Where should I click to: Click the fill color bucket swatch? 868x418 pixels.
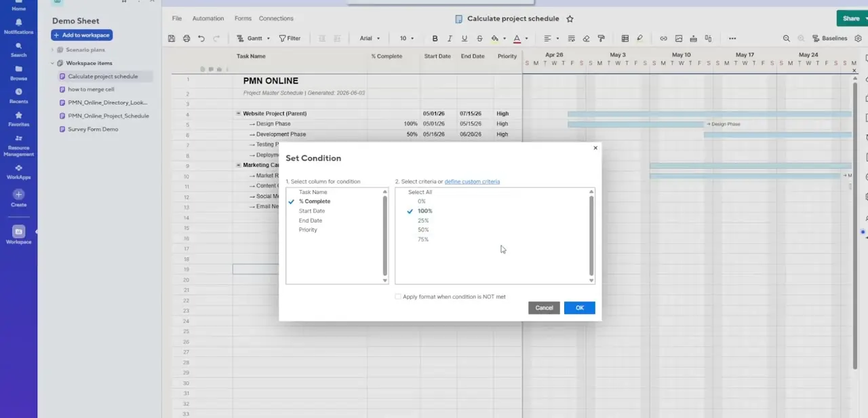point(494,39)
